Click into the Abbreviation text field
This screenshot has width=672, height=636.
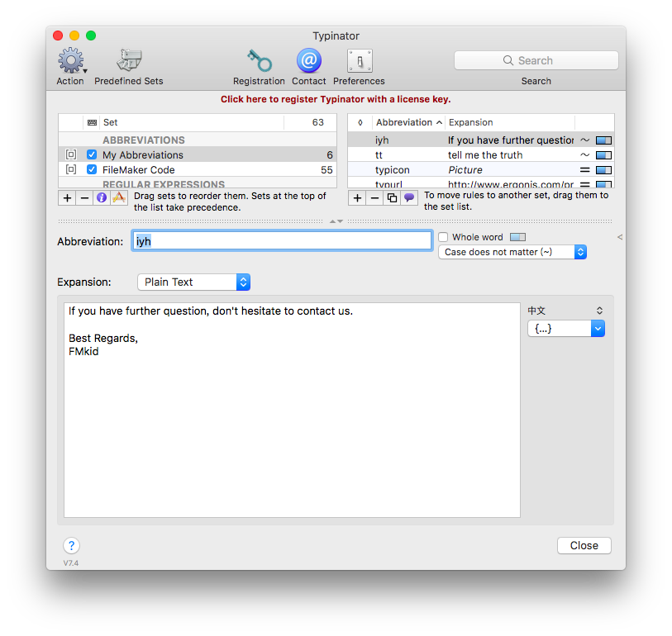tap(282, 241)
